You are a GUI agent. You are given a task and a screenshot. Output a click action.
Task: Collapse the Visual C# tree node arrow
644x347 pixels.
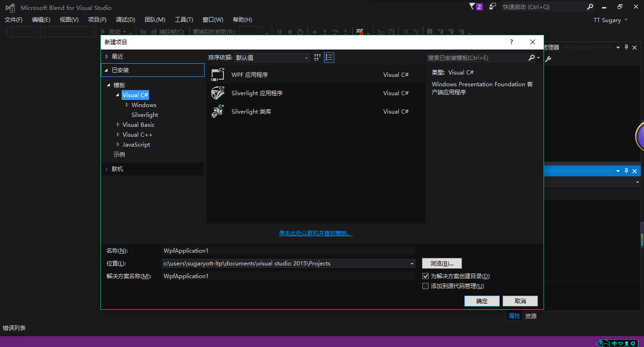coord(118,95)
